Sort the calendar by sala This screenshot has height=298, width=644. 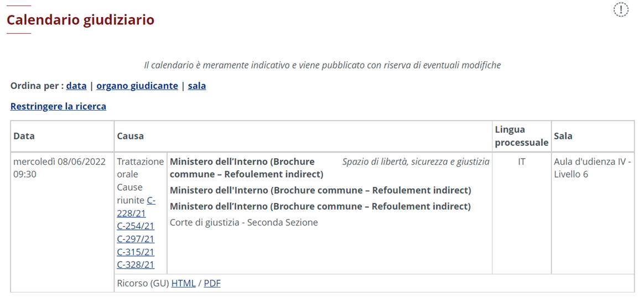(x=197, y=86)
